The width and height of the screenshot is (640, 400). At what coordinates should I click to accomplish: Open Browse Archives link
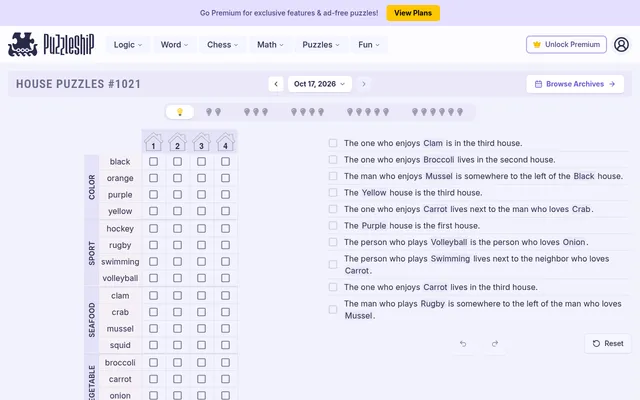click(x=575, y=84)
